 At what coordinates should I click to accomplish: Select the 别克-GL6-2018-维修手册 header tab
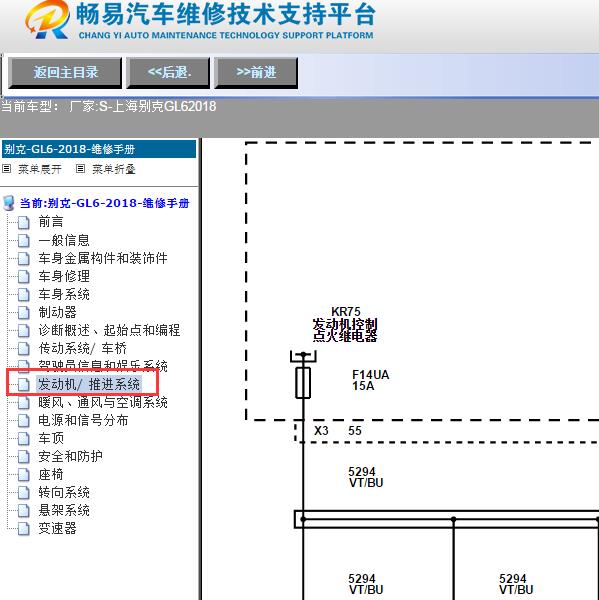point(99,149)
